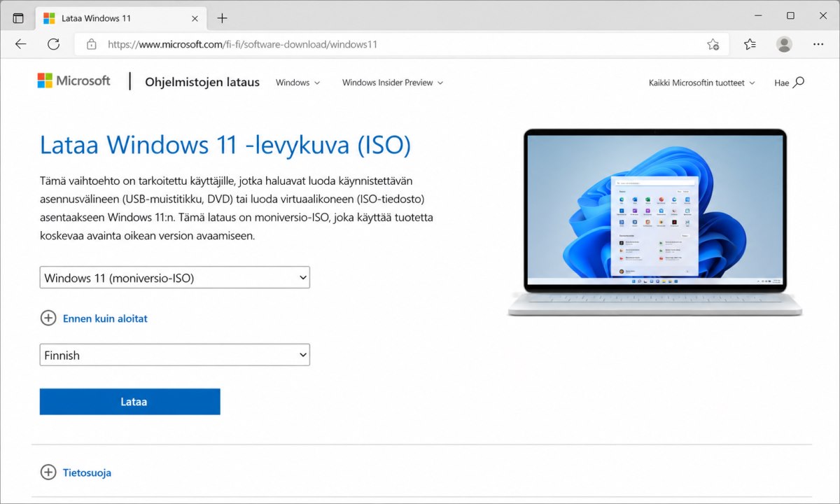
Task: Reload the page with the refresh icon
Action: [53, 44]
